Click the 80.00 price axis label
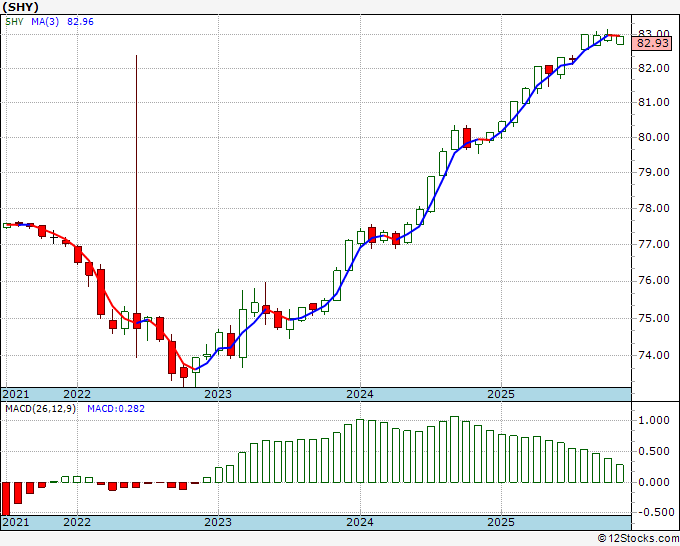The width and height of the screenshot is (680, 546). coord(654,137)
